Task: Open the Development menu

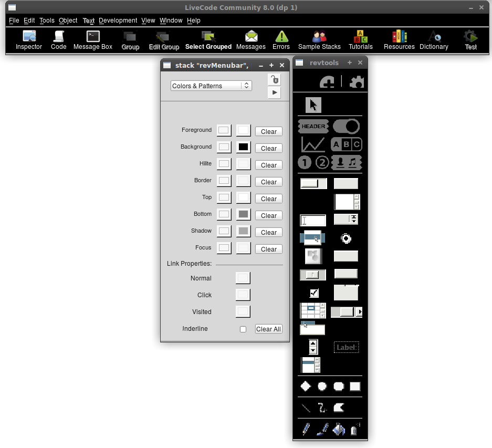Action: tap(118, 20)
